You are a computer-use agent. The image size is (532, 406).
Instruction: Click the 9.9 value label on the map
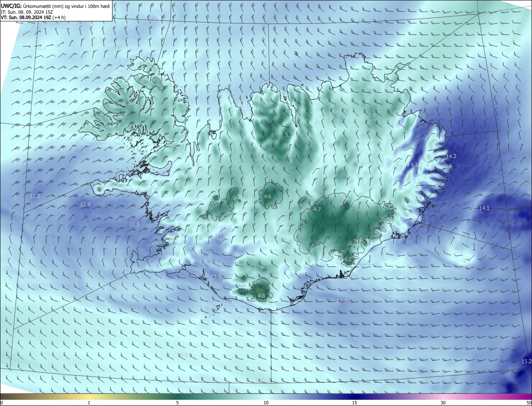click(x=42, y=49)
